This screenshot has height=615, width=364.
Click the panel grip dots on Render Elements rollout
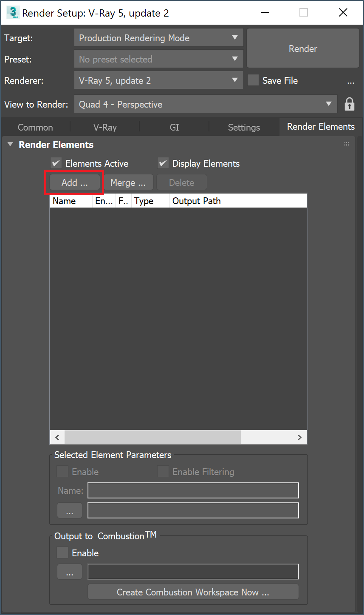click(347, 145)
